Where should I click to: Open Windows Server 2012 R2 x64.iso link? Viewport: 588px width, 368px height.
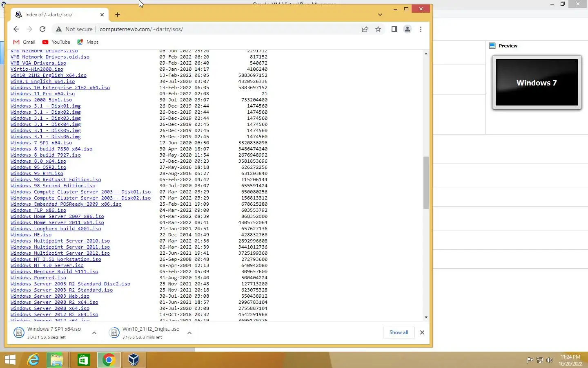[x=54, y=314]
